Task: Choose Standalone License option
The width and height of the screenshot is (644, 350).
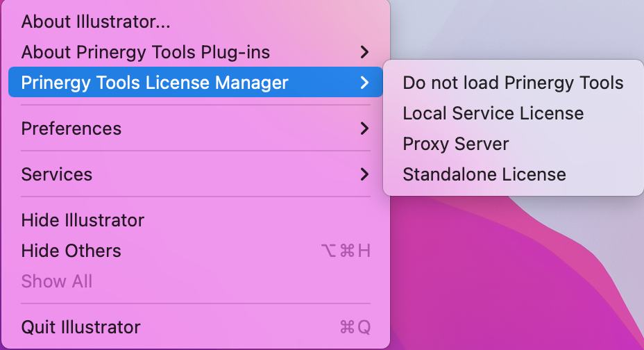Action: [484, 174]
